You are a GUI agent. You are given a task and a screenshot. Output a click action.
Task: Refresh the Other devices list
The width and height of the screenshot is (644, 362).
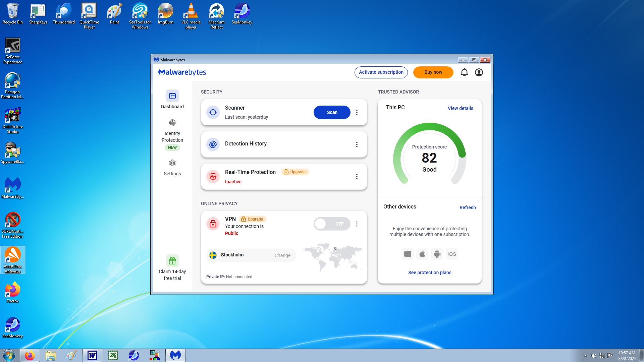coord(468,207)
